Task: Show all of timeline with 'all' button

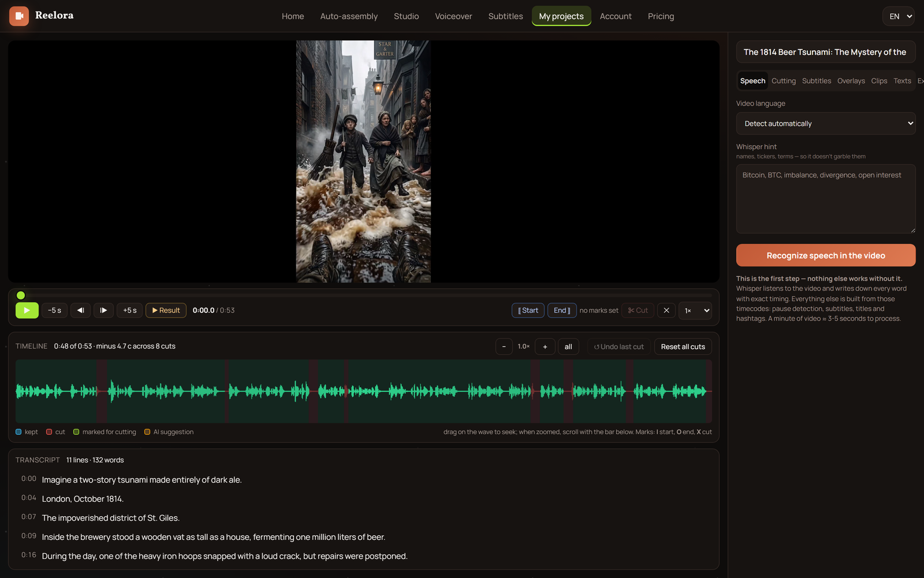Action: pyautogui.click(x=568, y=347)
